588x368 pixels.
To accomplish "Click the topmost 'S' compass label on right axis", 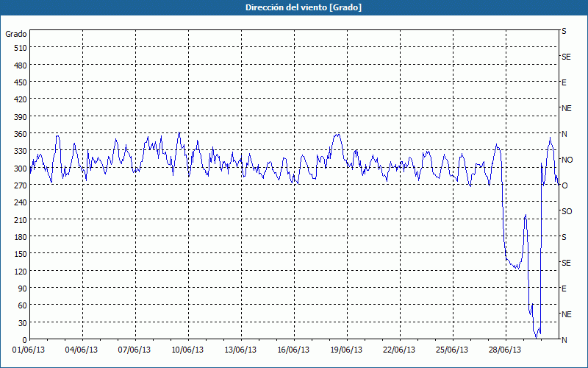I will (564, 31).
